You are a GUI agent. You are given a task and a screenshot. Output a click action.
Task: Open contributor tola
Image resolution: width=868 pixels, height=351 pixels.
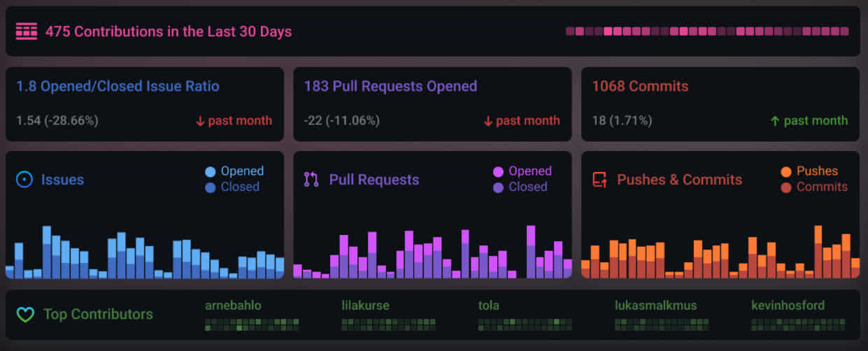489,306
